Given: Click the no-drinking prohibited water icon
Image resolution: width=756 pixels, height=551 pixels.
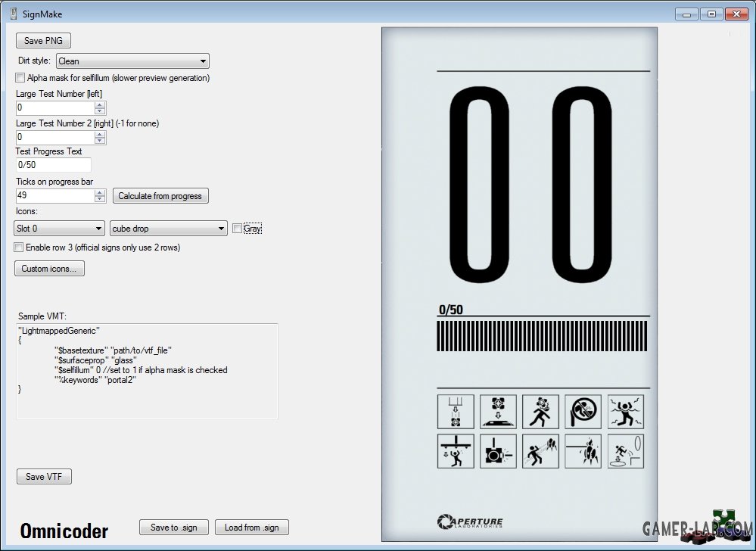Looking at the screenshot, I should coord(583,412).
